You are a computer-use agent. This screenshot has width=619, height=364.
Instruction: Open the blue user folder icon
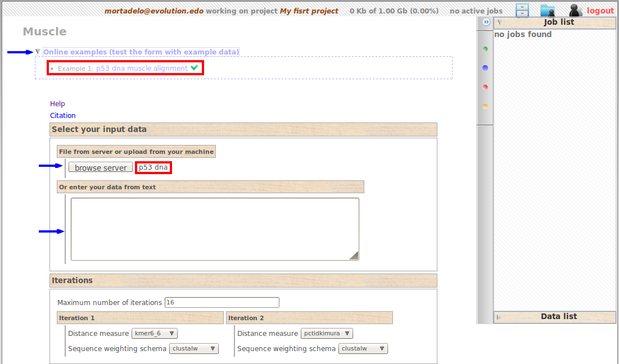(x=547, y=10)
